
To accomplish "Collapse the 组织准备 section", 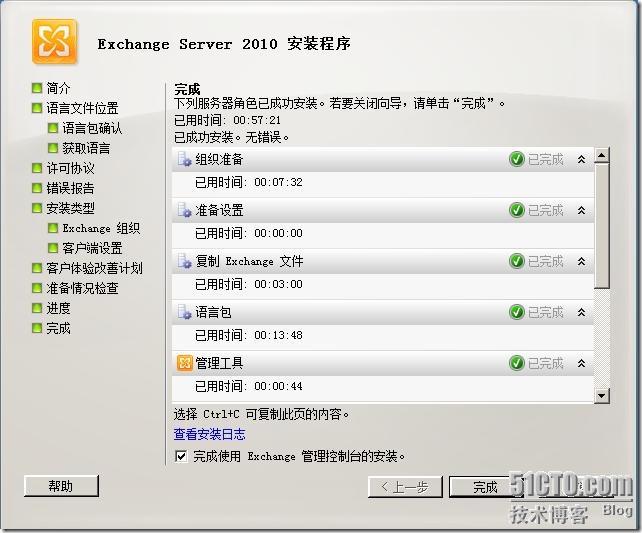I will click(x=581, y=159).
